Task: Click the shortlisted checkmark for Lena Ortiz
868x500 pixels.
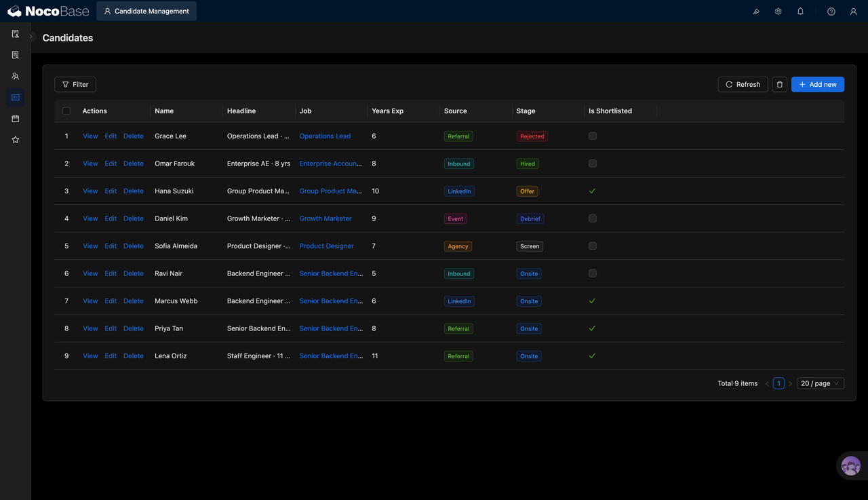Action: point(592,355)
